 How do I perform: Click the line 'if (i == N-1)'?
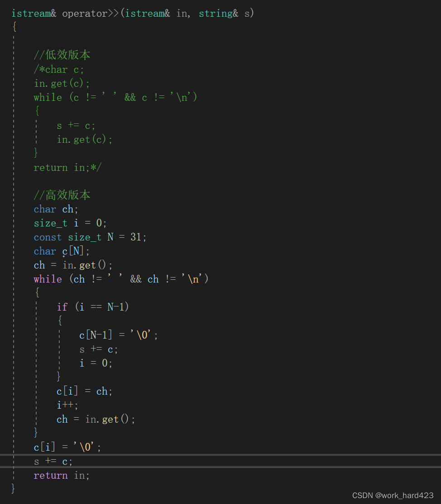(x=93, y=307)
